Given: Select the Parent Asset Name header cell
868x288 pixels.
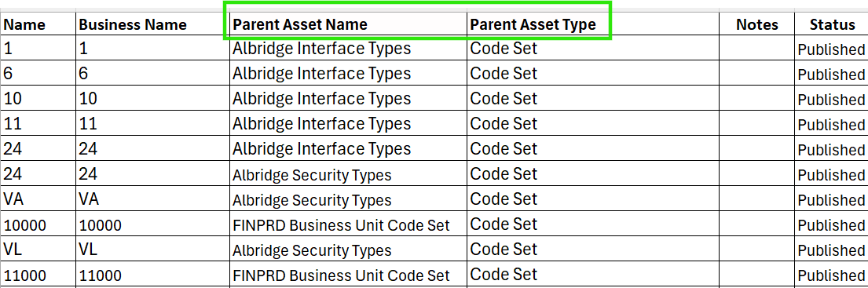Looking at the screenshot, I should coord(348,24).
